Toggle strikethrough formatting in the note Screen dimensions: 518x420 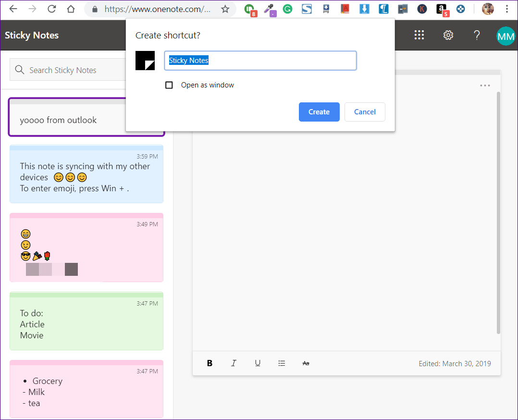coord(306,363)
